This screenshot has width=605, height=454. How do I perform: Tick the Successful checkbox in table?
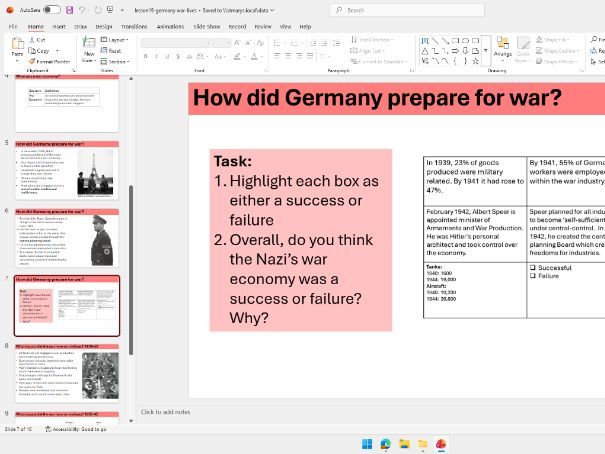click(x=532, y=267)
